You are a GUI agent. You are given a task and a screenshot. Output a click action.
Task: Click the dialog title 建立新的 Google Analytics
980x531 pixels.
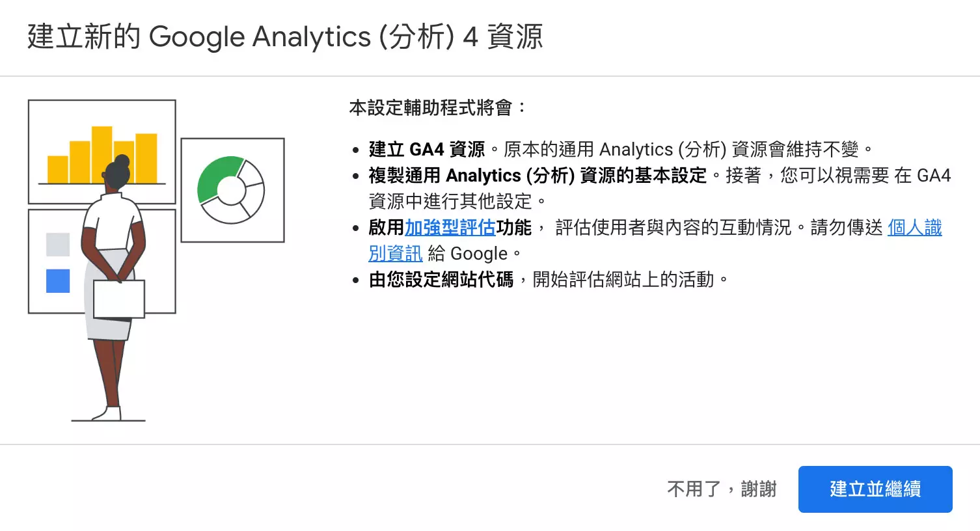coord(284,36)
